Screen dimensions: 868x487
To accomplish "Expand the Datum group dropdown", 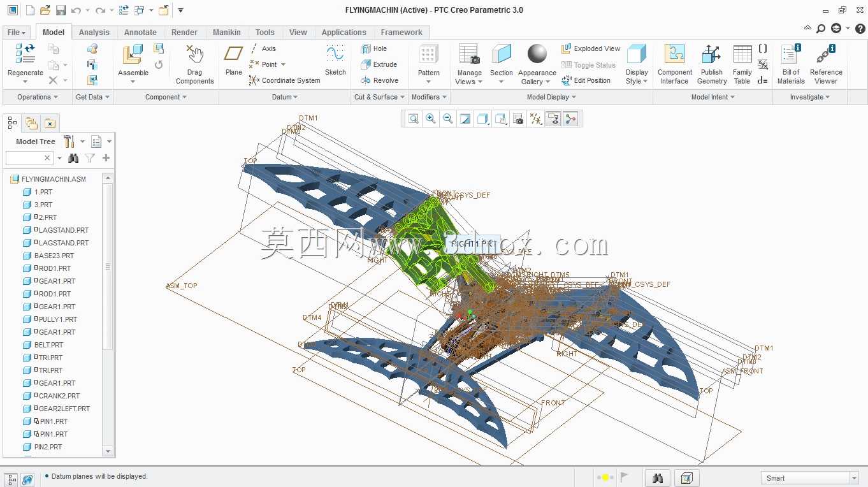I will [285, 97].
